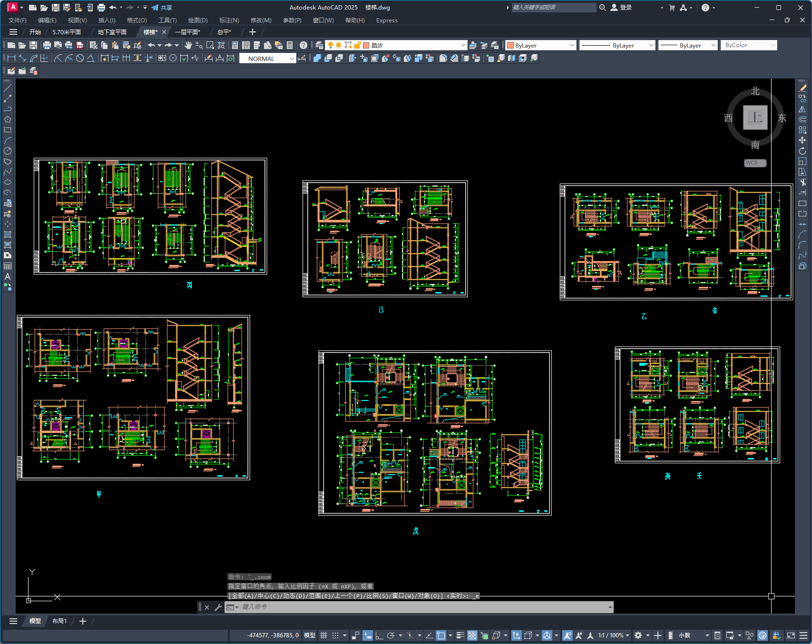
Task: Open the QuickCalc calculator icon
Action: tap(290, 45)
